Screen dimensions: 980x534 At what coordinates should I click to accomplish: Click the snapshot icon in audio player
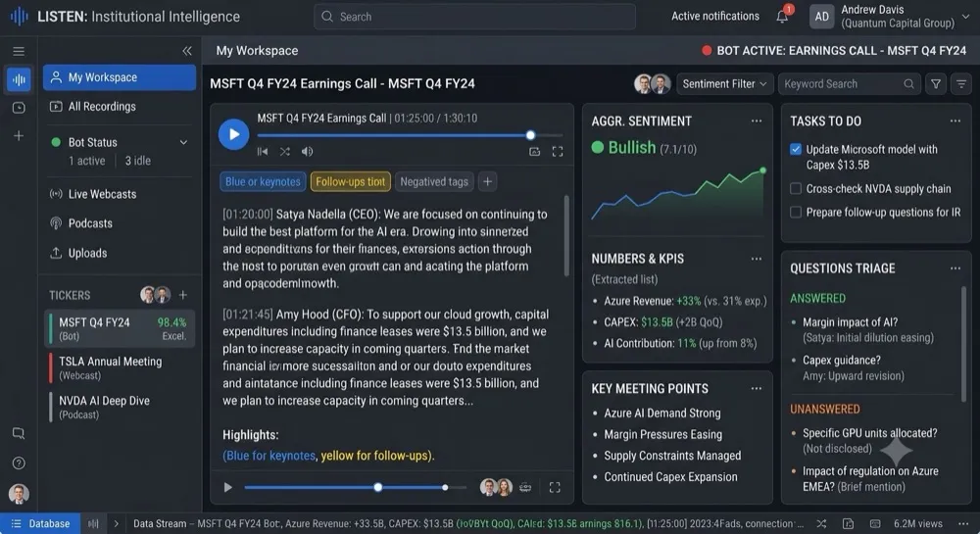534,151
